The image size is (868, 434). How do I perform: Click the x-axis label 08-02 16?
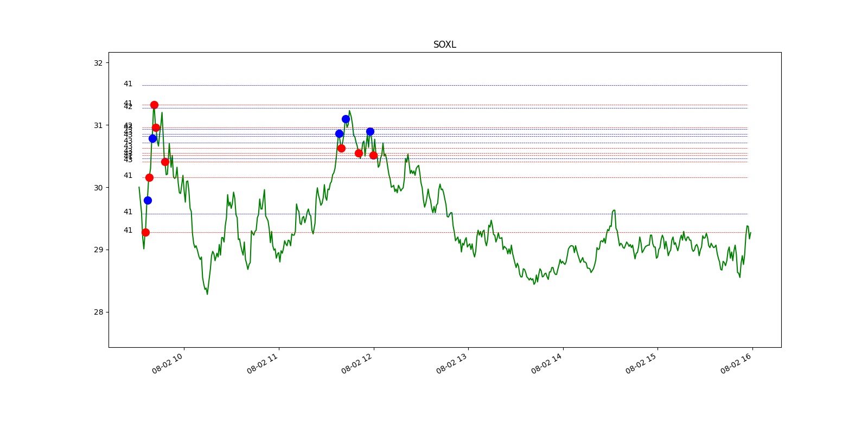[736, 363]
